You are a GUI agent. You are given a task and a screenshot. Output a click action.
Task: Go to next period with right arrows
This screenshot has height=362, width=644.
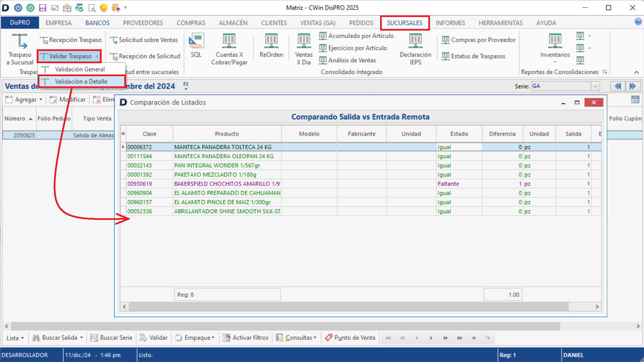633,86
